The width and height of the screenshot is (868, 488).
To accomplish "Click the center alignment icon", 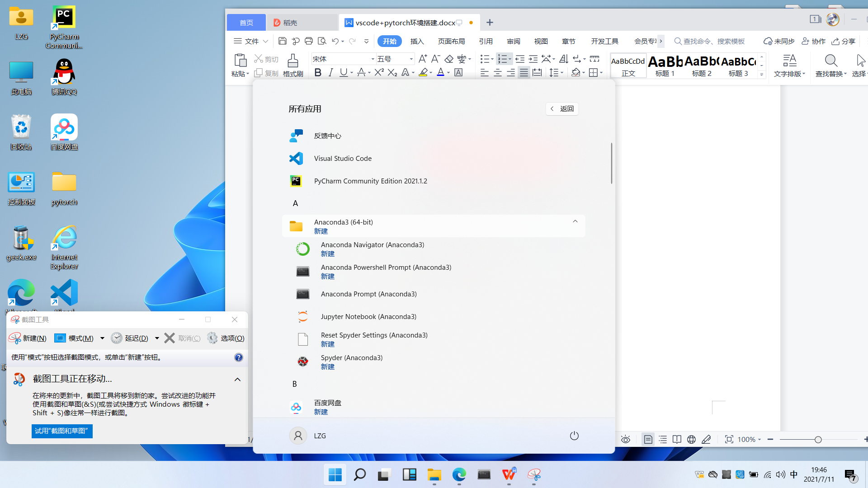I will (497, 72).
